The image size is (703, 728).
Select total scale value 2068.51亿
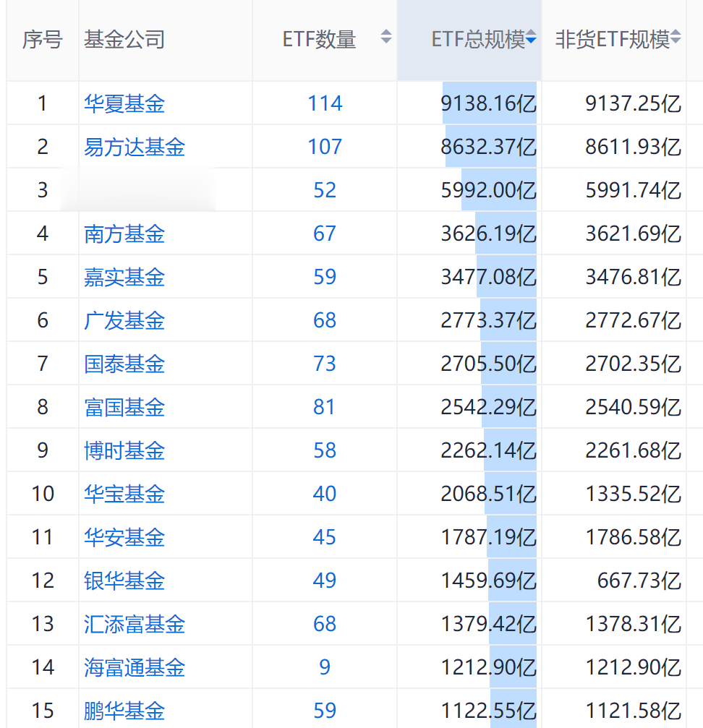click(x=488, y=494)
